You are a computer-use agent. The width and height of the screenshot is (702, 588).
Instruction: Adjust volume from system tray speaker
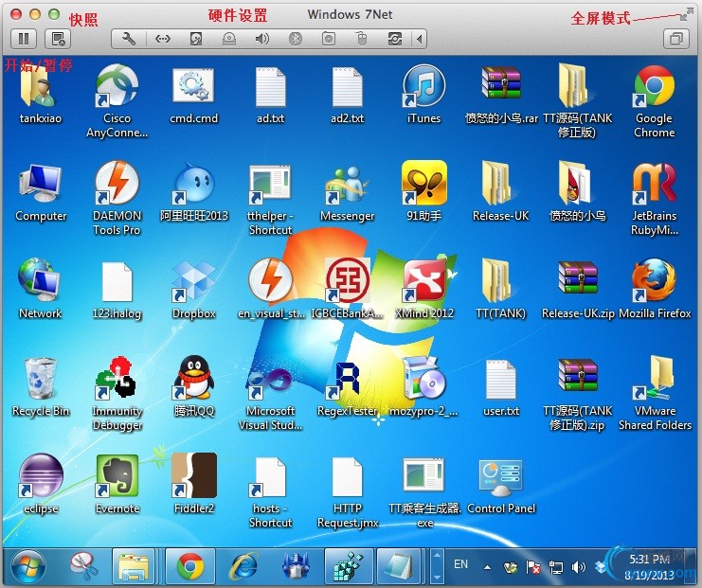[x=577, y=566]
